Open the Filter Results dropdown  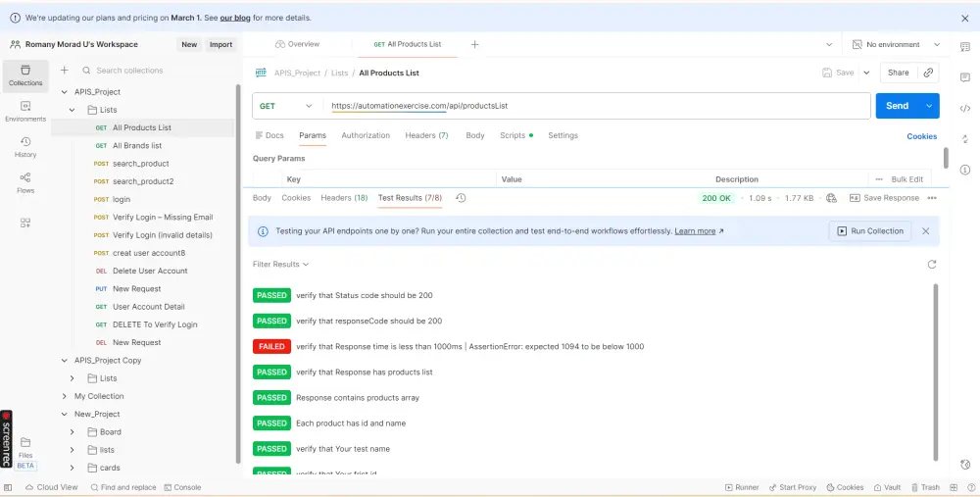(280, 265)
